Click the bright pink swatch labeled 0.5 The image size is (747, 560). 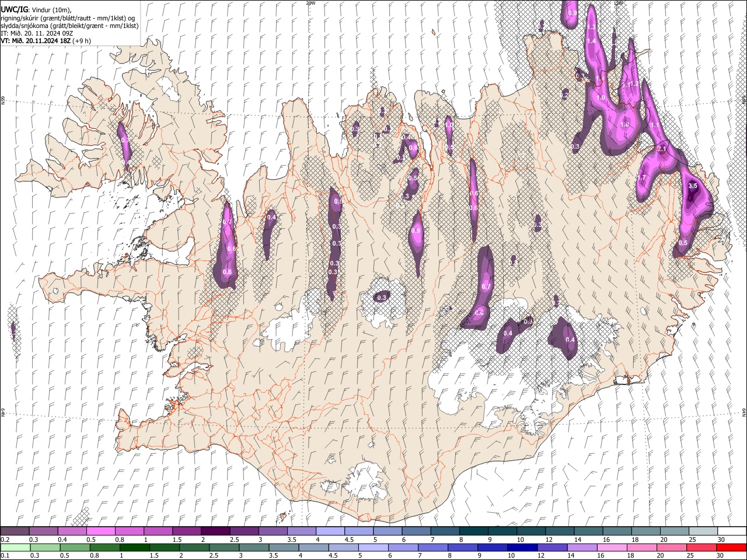(x=100, y=531)
